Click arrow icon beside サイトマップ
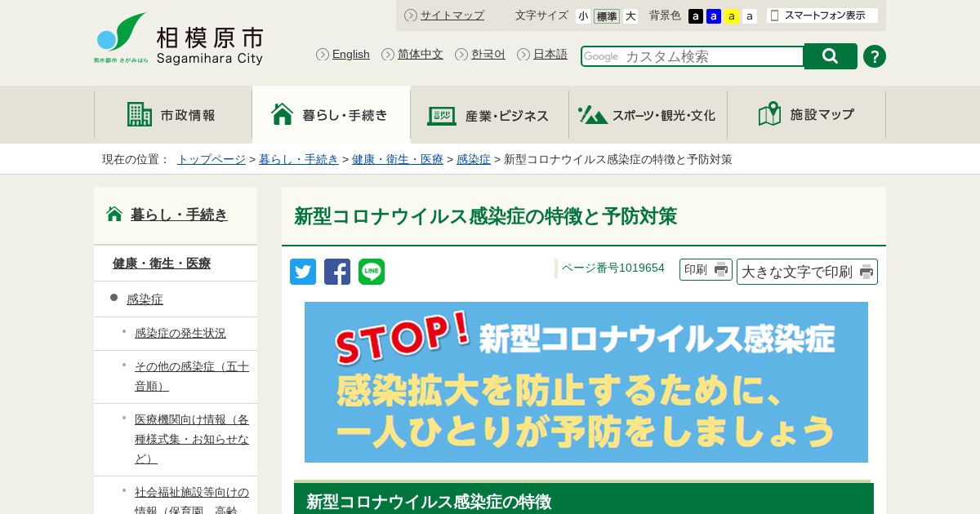The height and width of the screenshot is (514, 980). (x=411, y=15)
